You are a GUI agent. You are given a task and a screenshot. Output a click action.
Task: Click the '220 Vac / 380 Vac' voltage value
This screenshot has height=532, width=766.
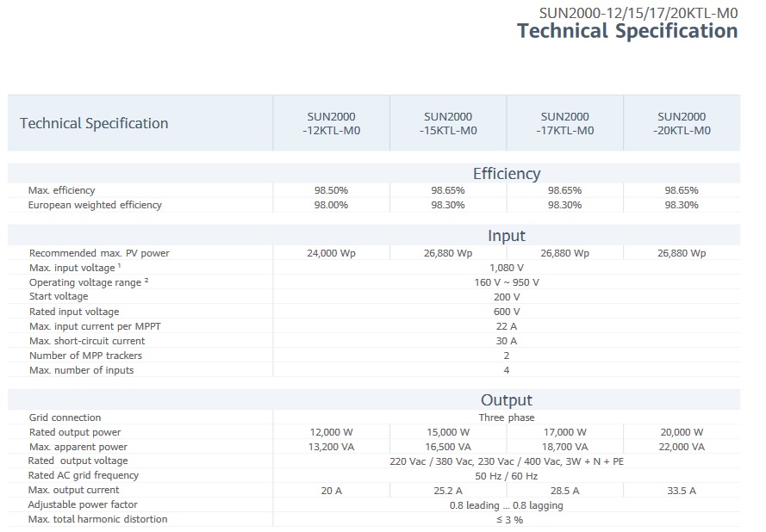507,461
